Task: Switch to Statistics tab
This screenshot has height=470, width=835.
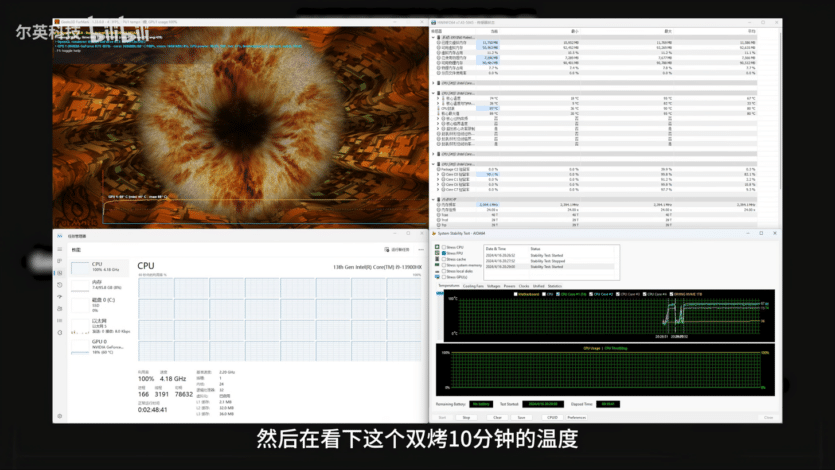Action: pos(555,286)
